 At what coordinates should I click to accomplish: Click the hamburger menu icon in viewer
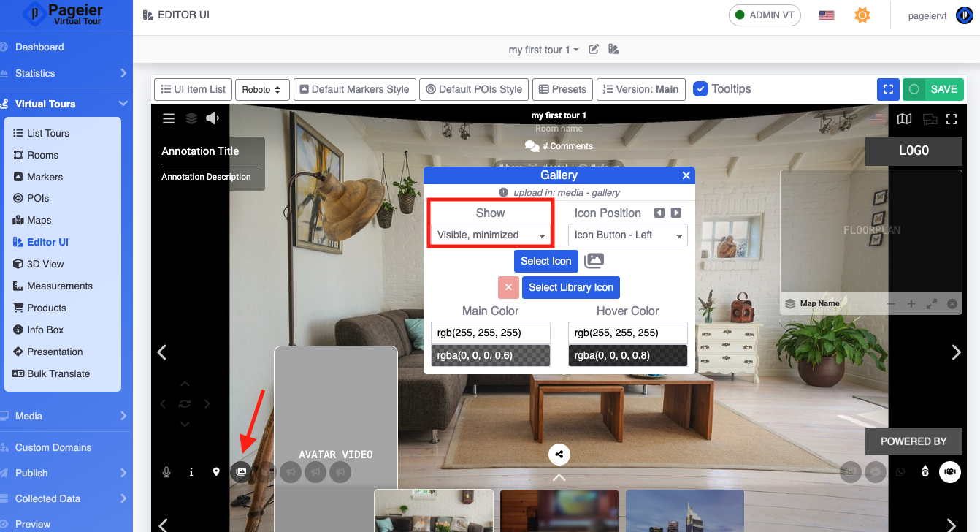(x=169, y=118)
